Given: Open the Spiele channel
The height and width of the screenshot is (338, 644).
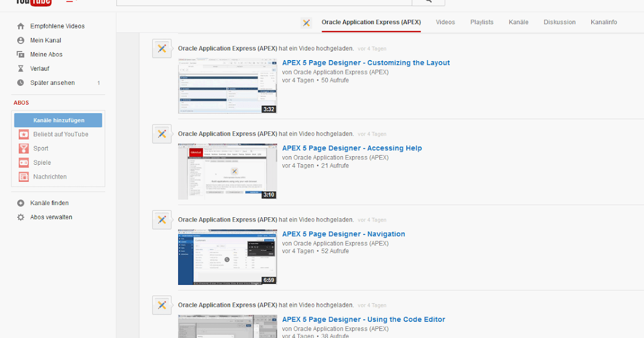Looking at the screenshot, I should pyautogui.click(x=42, y=163).
